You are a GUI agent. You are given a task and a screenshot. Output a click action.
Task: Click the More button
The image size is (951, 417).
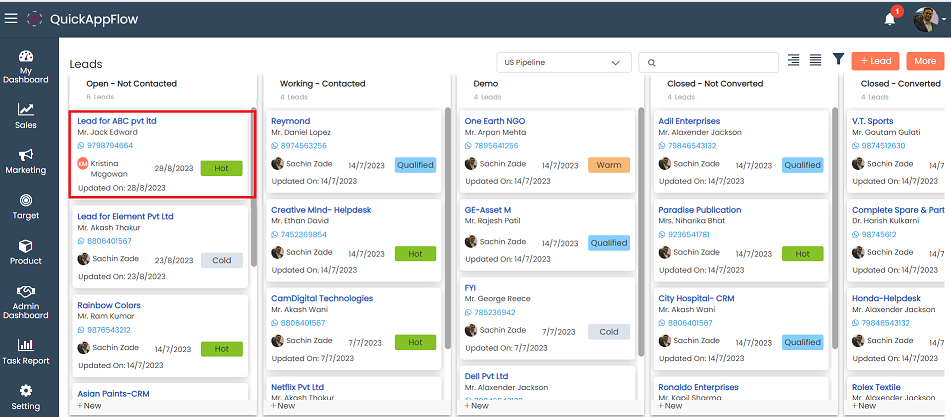click(x=925, y=61)
